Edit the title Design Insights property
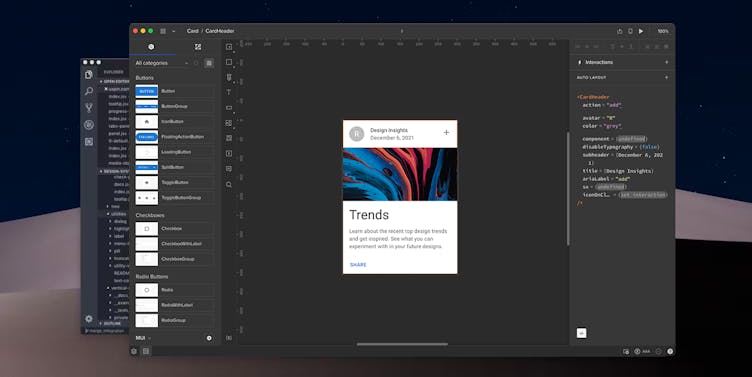 [x=628, y=171]
